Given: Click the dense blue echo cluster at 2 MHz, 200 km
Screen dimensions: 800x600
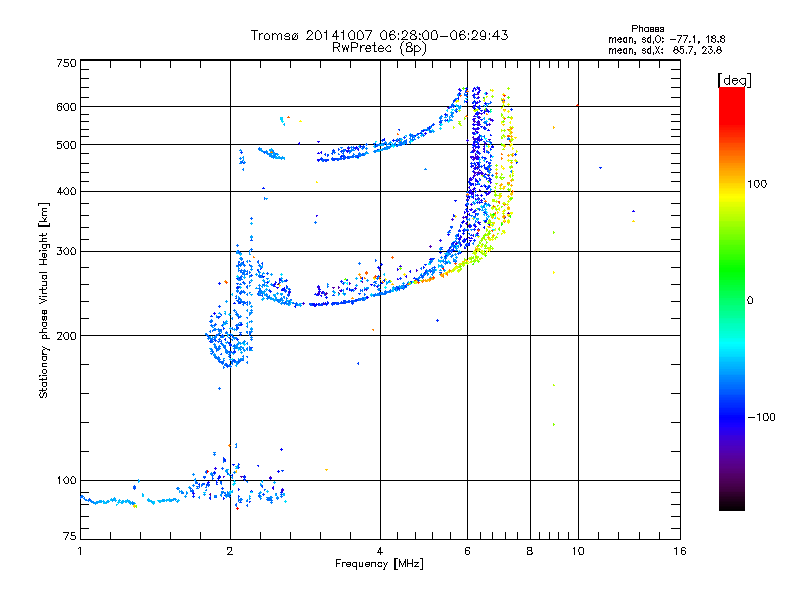Looking at the screenshot, I should click(x=230, y=334).
